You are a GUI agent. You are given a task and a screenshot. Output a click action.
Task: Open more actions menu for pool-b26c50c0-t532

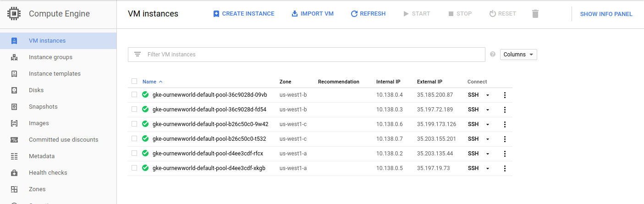(x=505, y=139)
